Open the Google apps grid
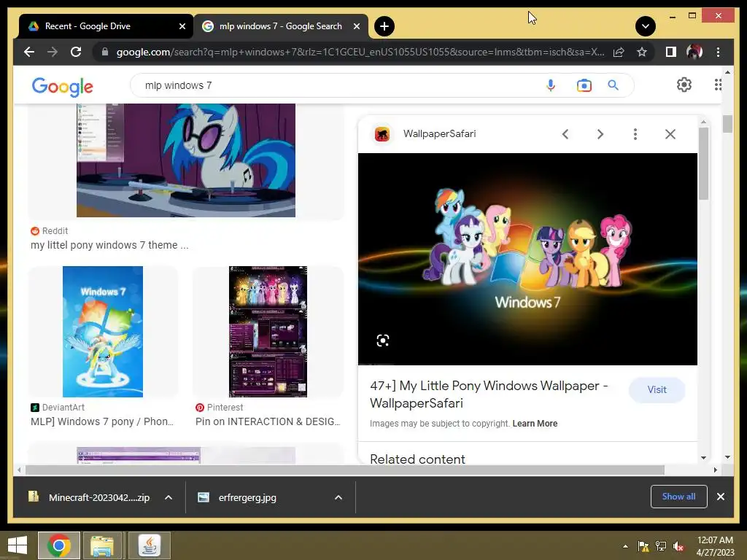Viewport: 747px width, 560px height. click(718, 85)
